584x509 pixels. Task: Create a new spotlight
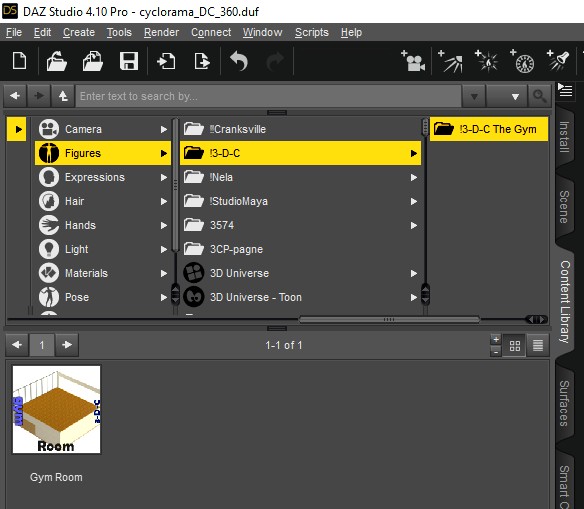click(x=558, y=61)
